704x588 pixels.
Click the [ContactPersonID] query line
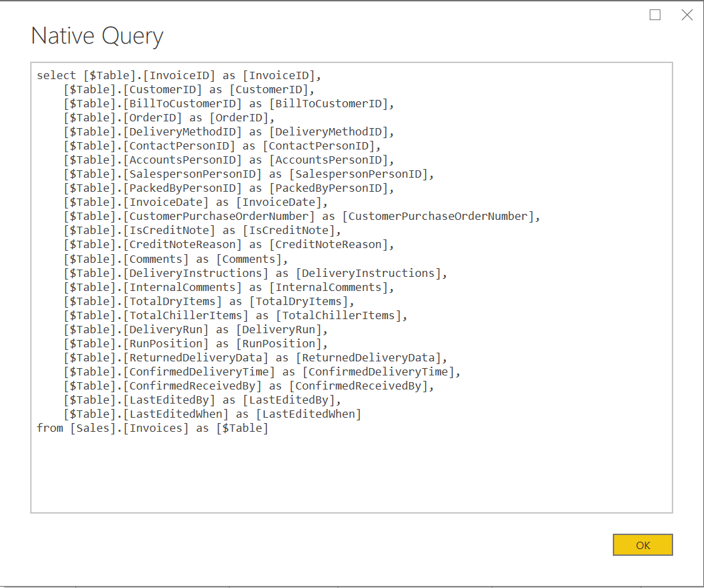pos(222,146)
